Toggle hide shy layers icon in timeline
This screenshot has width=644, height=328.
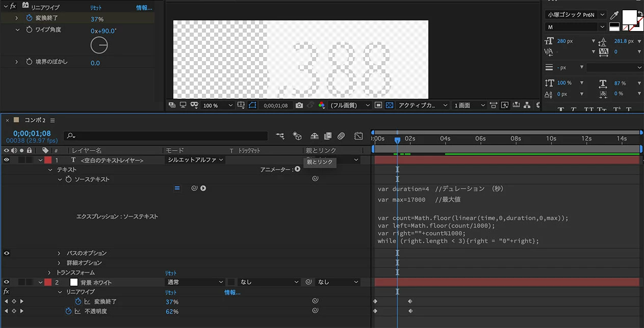(x=314, y=136)
